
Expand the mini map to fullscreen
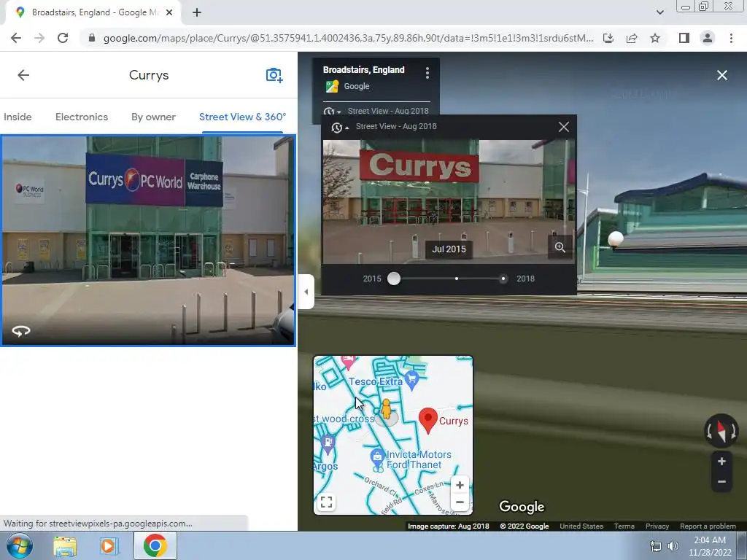[x=326, y=502]
